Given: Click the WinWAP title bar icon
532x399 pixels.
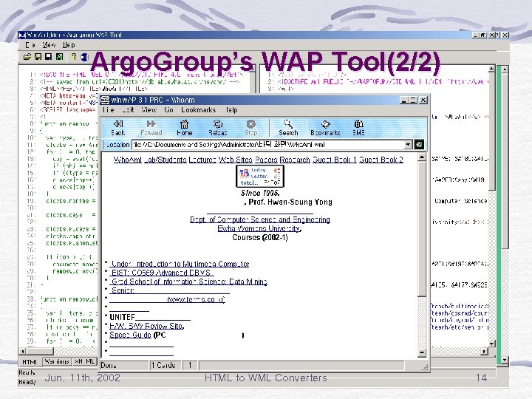Looking at the screenshot, I should click(105, 100).
